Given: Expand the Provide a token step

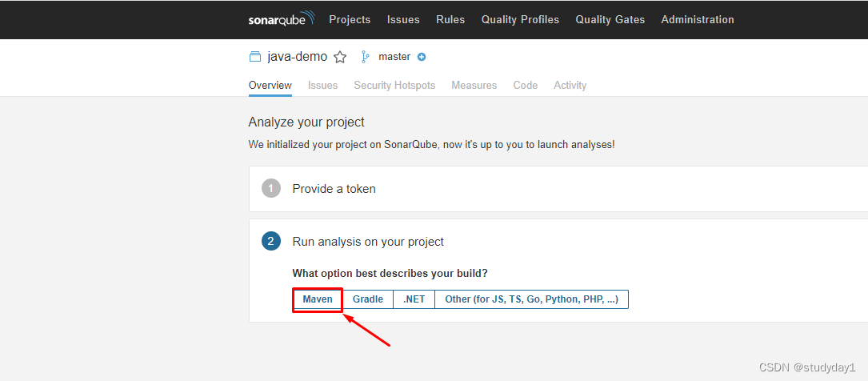Looking at the screenshot, I should pos(558,189).
